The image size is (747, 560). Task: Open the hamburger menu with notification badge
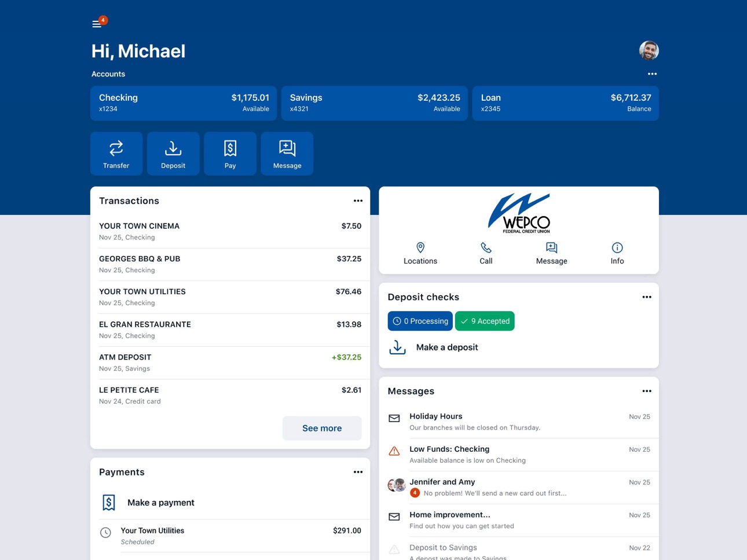tap(99, 23)
